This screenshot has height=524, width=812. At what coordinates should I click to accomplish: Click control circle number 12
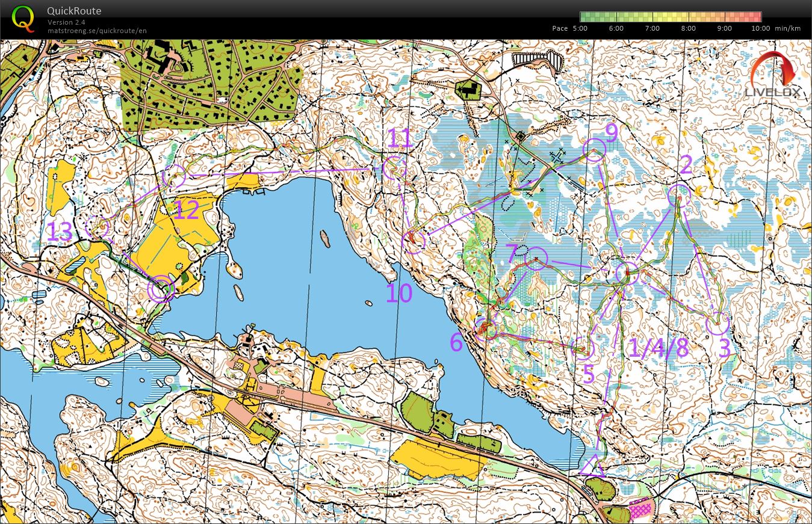(x=174, y=177)
